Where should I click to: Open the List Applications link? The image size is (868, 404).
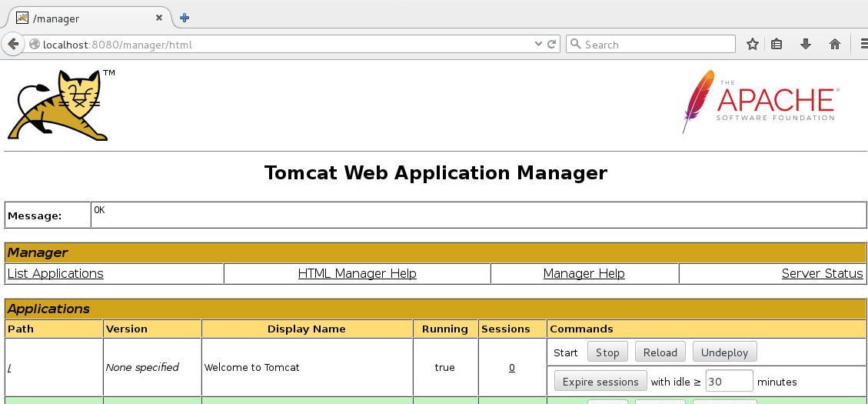[55, 274]
